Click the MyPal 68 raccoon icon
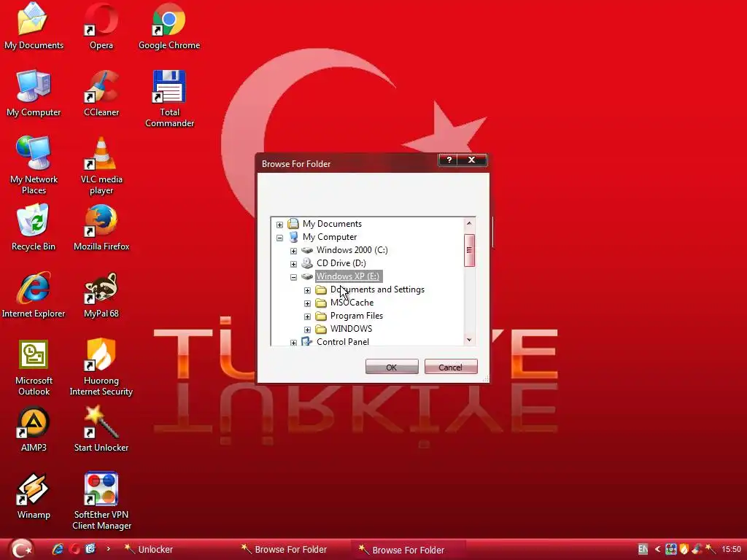 coord(101,295)
